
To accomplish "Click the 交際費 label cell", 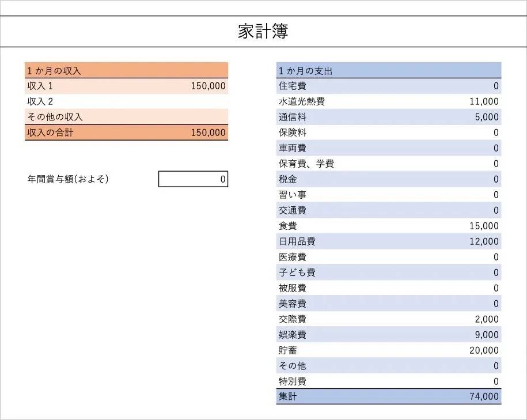I will coord(293,319).
